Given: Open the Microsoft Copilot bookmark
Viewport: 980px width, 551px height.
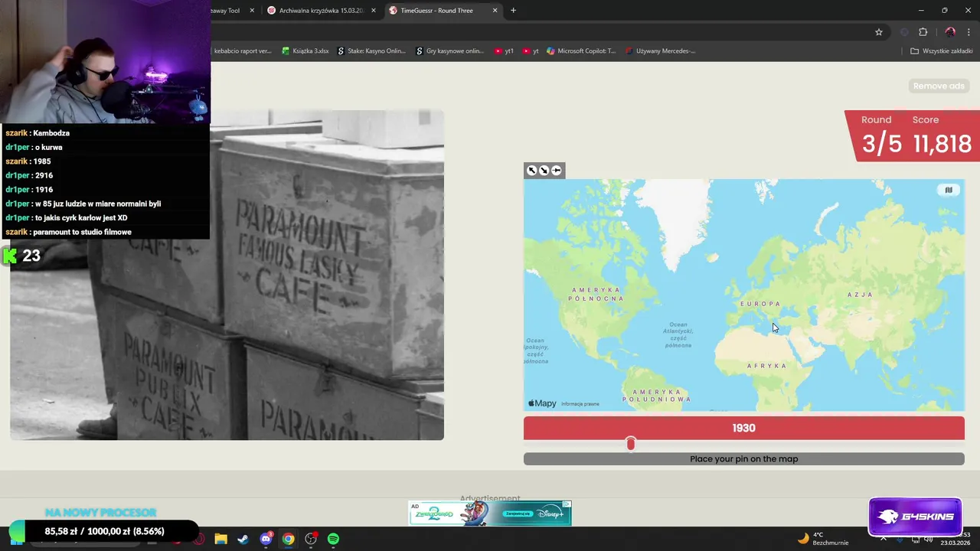Looking at the screenshot, I should coord(581,51).
